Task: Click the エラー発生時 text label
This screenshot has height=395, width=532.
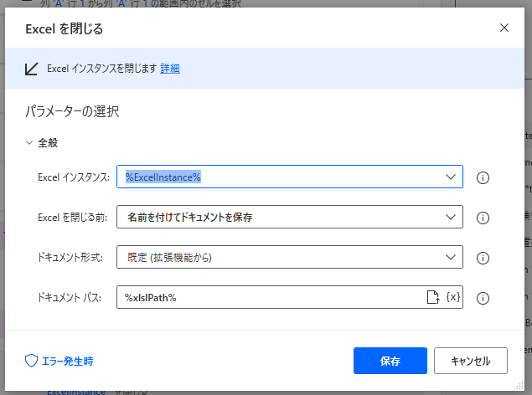Action: 68,362
